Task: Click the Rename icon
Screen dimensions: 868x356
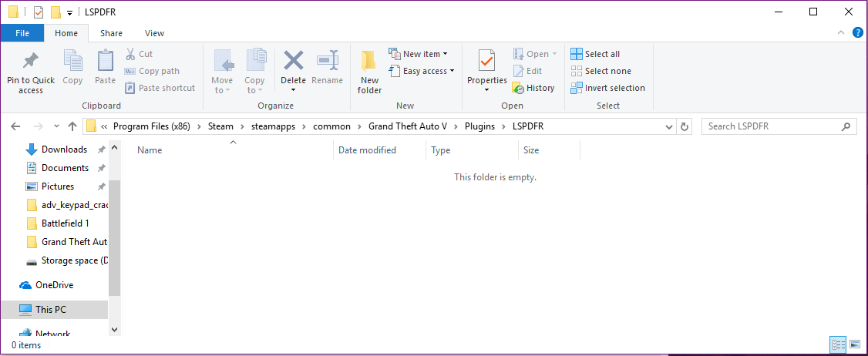Action: point(327,60)
